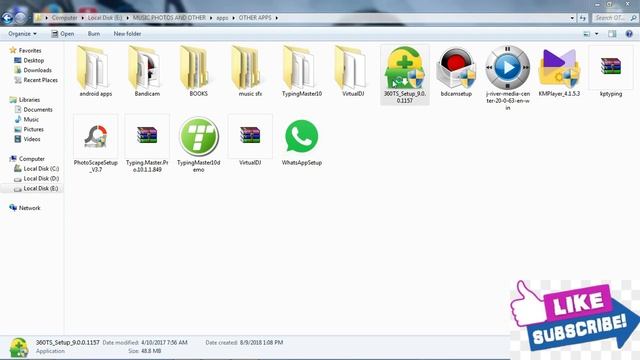Select the BOOKS folder
The height and width of the screenshot is (360, 640).
point(198,71)
